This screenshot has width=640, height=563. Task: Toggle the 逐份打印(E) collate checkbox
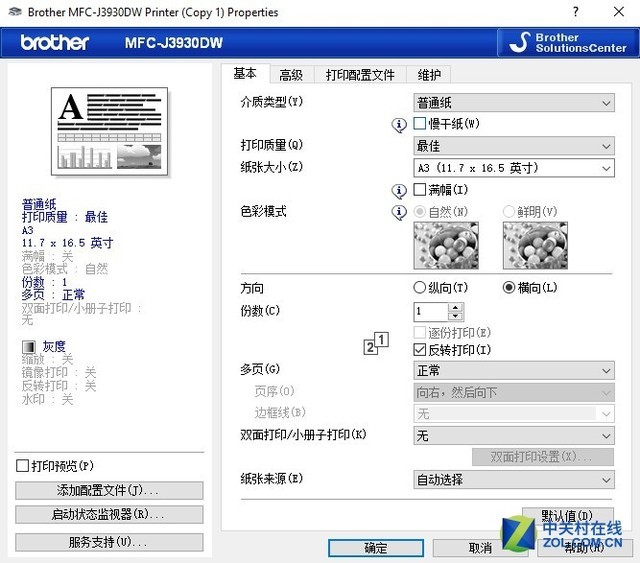(420, 332)
